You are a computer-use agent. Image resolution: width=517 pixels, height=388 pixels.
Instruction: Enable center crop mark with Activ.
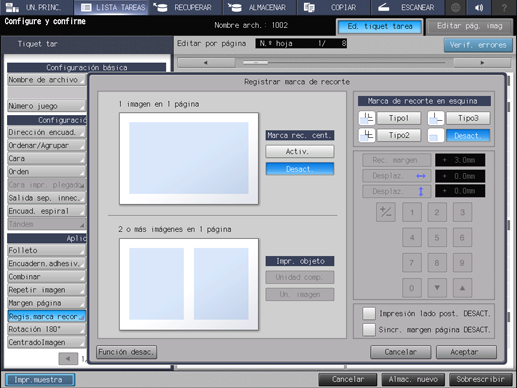coord(300,151)
